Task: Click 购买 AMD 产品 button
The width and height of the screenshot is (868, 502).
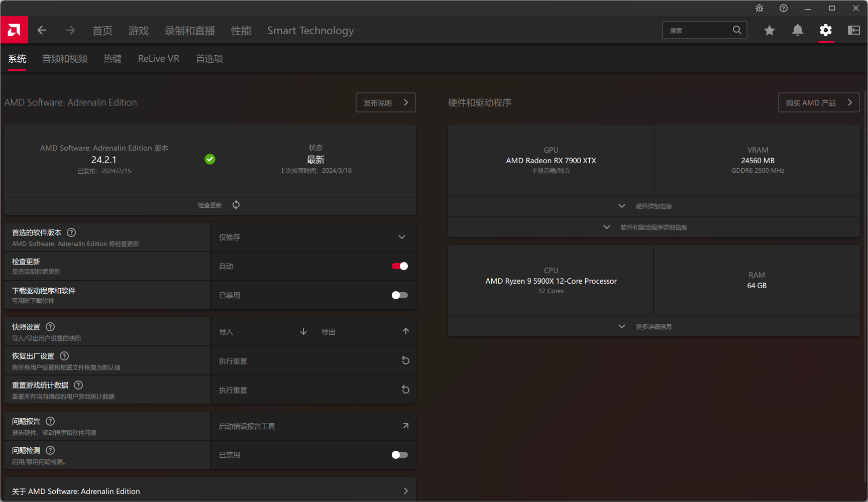Action: (819, 102)
